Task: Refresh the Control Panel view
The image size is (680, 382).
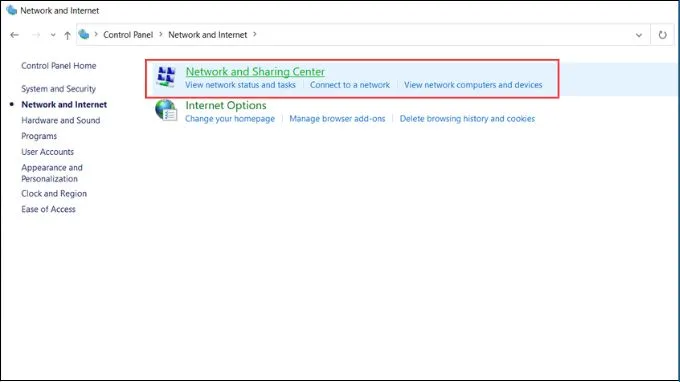Action: [x=662, y=35]
